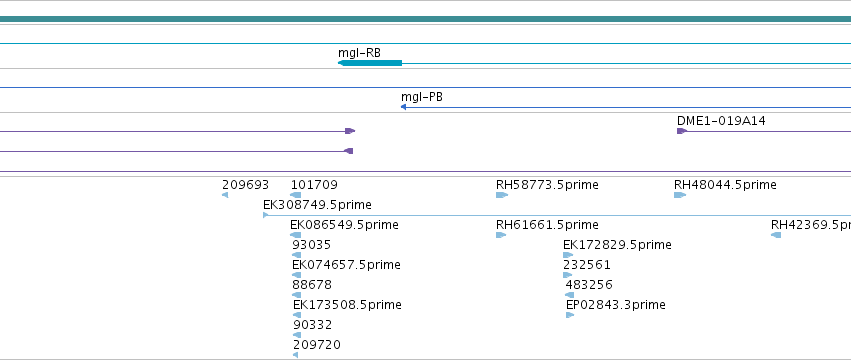
Task: Click the RH61661.5prime label text
Action: (x=547, y=225)
